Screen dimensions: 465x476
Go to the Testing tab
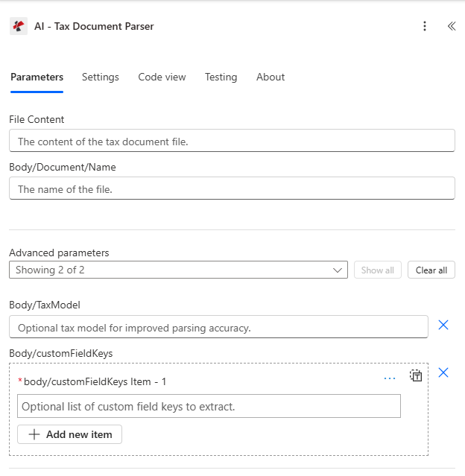221,77
